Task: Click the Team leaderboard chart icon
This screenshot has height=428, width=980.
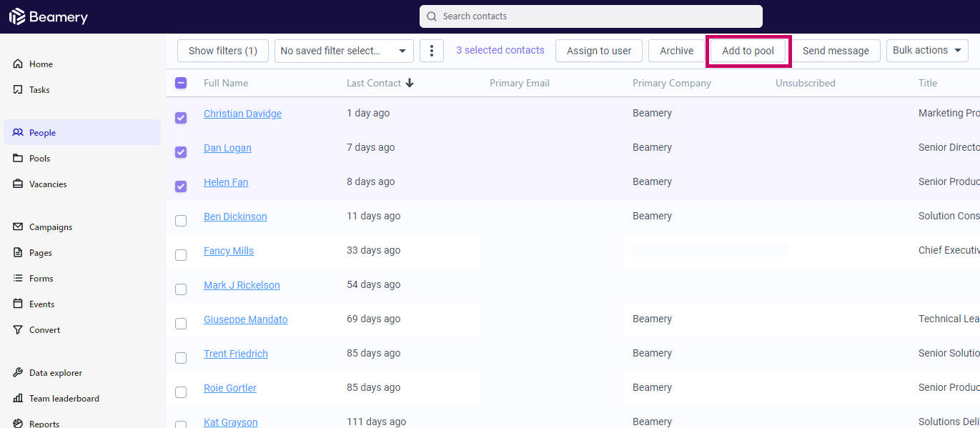Action: pos(18,398)
